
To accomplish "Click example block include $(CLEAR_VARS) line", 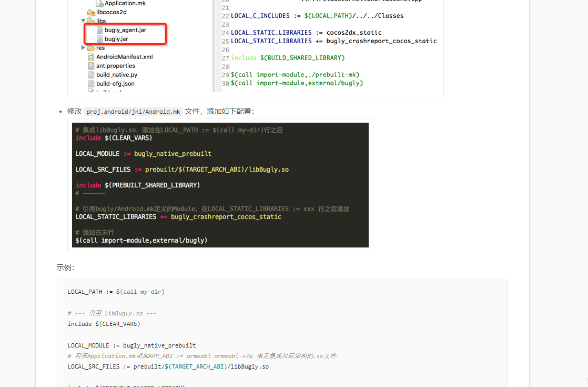I will (104, 324).
